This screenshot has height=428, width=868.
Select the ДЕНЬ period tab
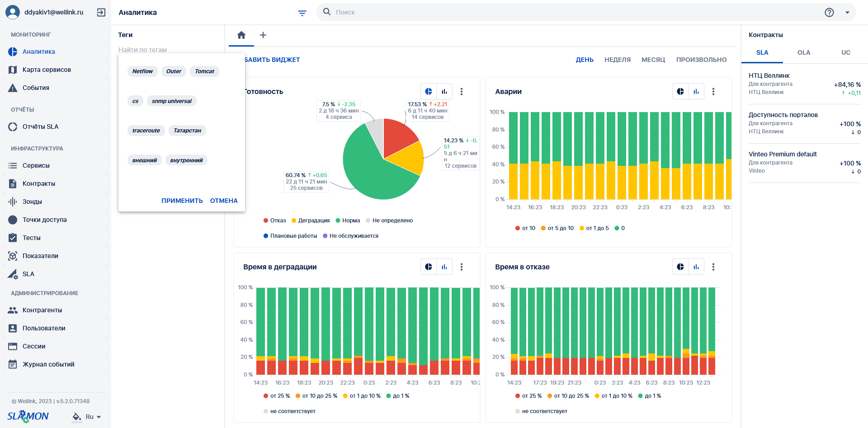[x=585, y=60]
